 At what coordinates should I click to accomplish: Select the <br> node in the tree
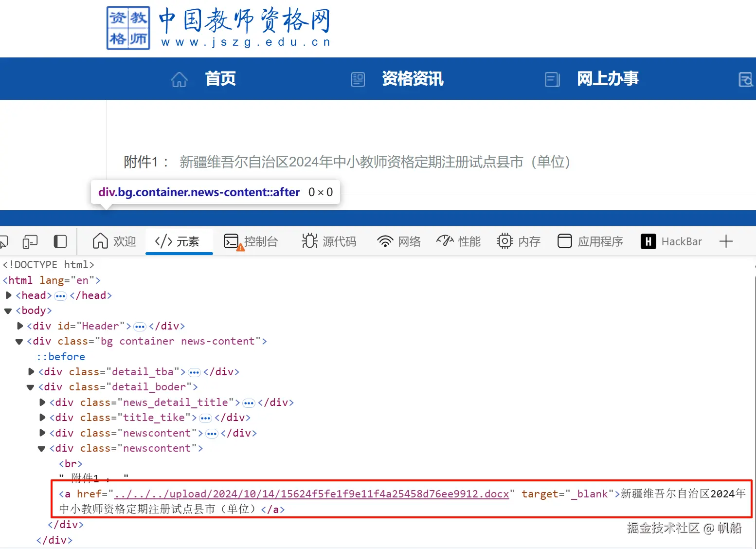pos(71,464)
